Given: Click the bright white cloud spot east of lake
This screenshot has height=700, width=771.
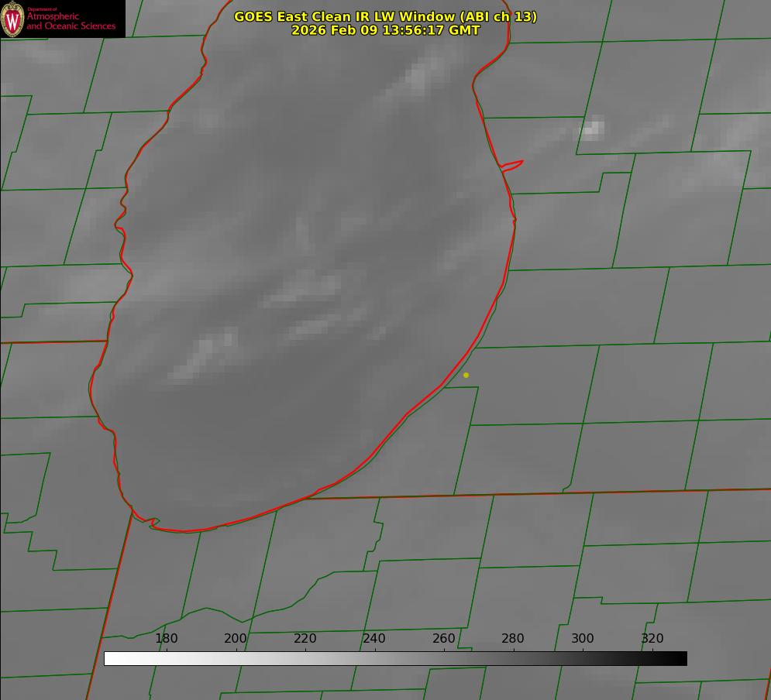Looking at the screenshot, I should coord(593,128).
